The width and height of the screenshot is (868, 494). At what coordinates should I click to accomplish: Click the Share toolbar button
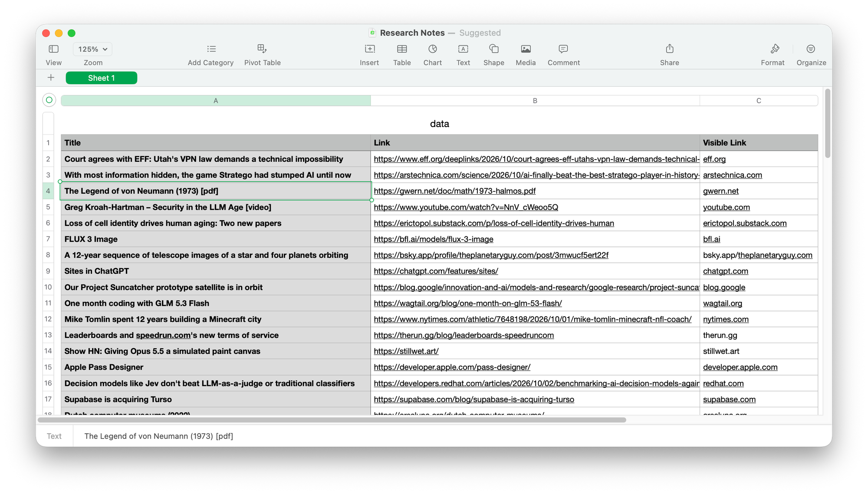point(670,49)
